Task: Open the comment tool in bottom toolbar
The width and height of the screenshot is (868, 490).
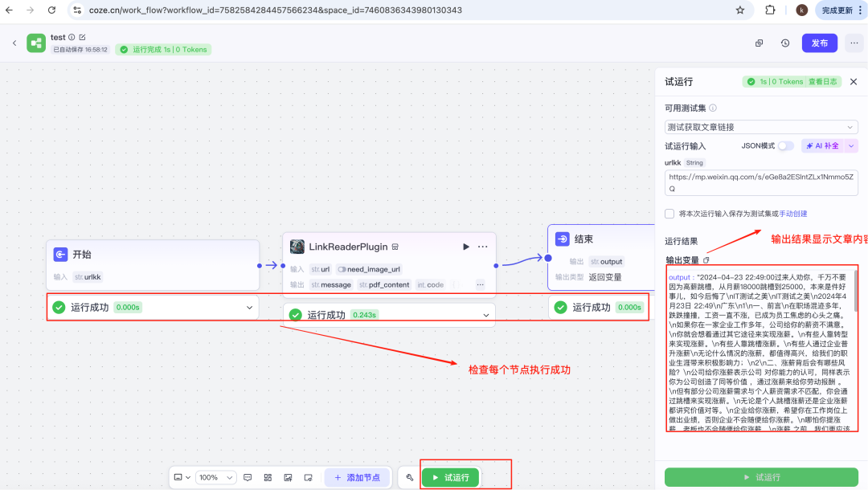Action: point(248,477)
